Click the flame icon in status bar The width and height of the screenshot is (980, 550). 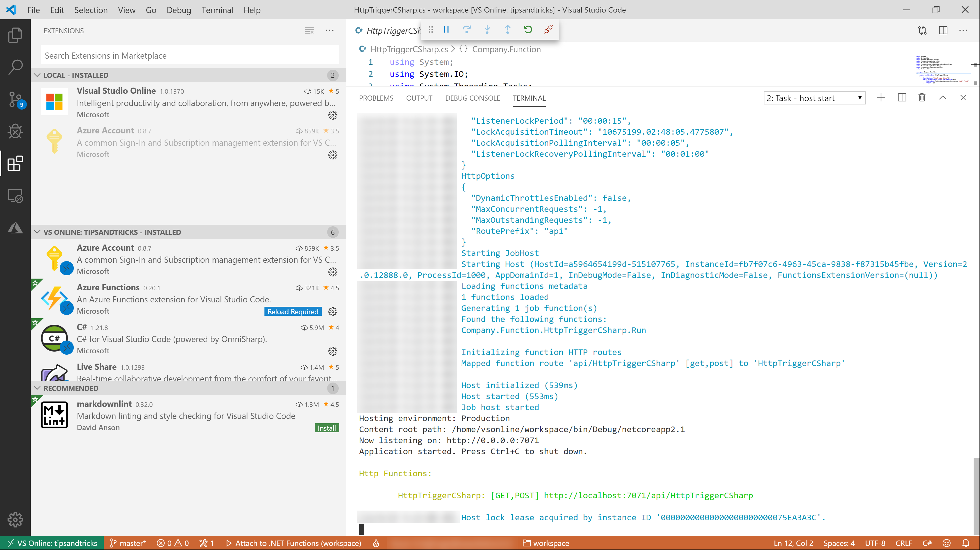376,543
